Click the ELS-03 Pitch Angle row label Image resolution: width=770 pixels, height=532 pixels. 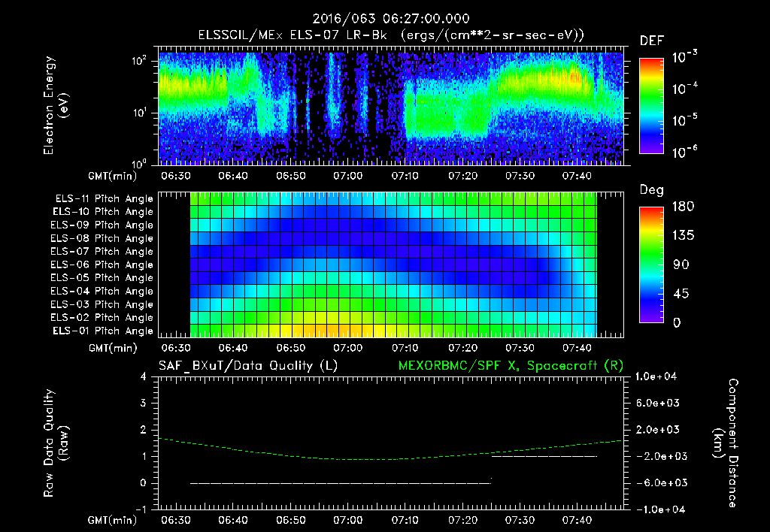pos(102,304)
